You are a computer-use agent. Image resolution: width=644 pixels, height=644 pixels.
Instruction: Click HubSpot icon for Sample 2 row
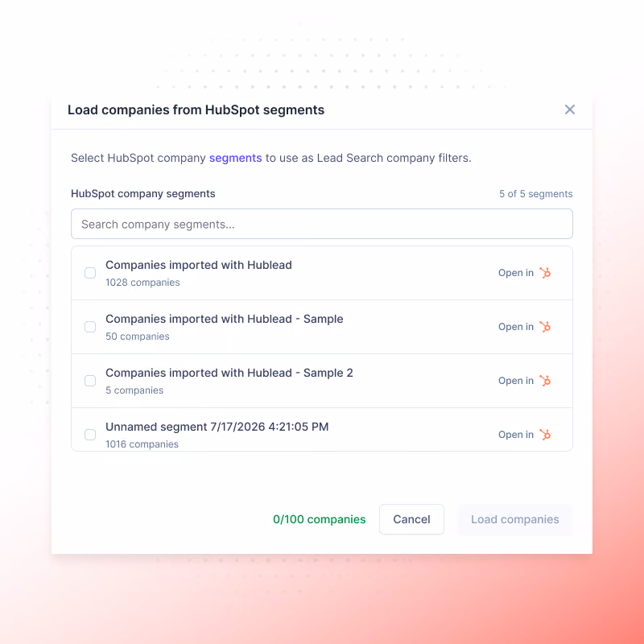click(545, 381)
